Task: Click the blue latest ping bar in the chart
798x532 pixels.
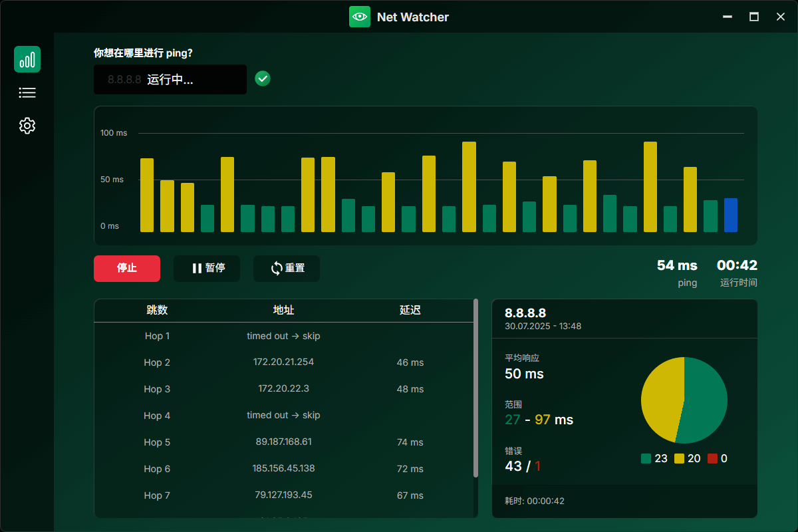Action: tap(731, 215)
